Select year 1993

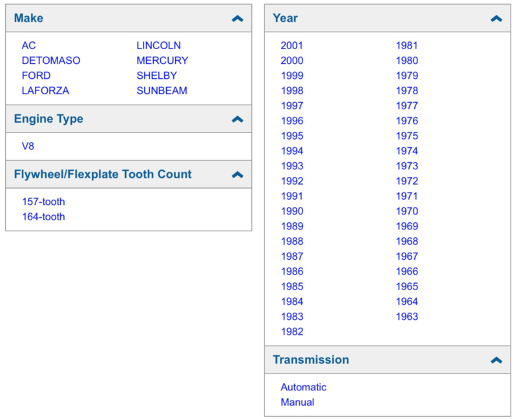point(292,166)
